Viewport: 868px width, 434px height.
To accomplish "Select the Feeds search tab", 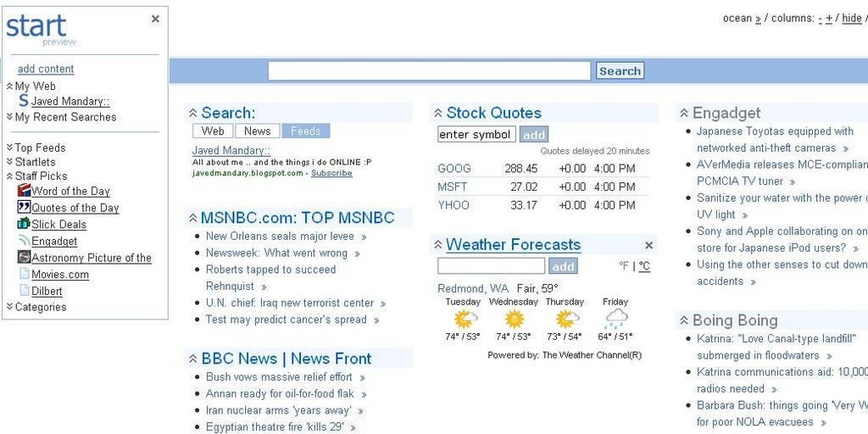I will (x=305, y=131).
